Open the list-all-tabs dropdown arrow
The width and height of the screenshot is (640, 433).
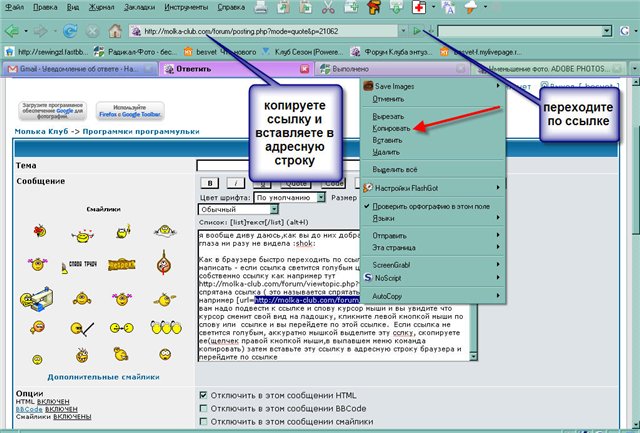[x=635, y=69]
